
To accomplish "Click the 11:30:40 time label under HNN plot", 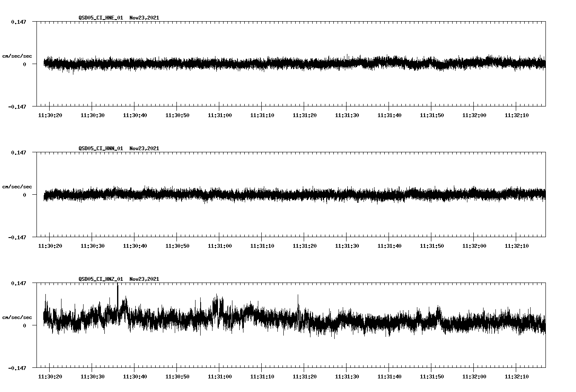I will [135, 246].
